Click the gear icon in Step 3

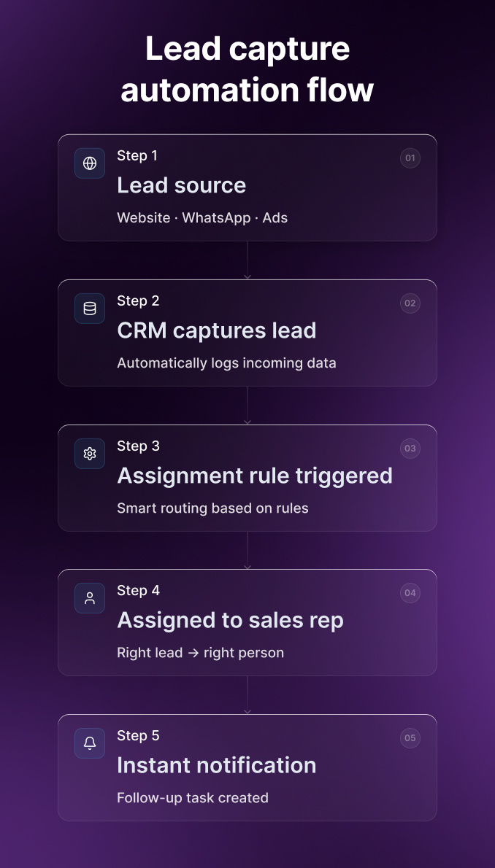point(90,454)
